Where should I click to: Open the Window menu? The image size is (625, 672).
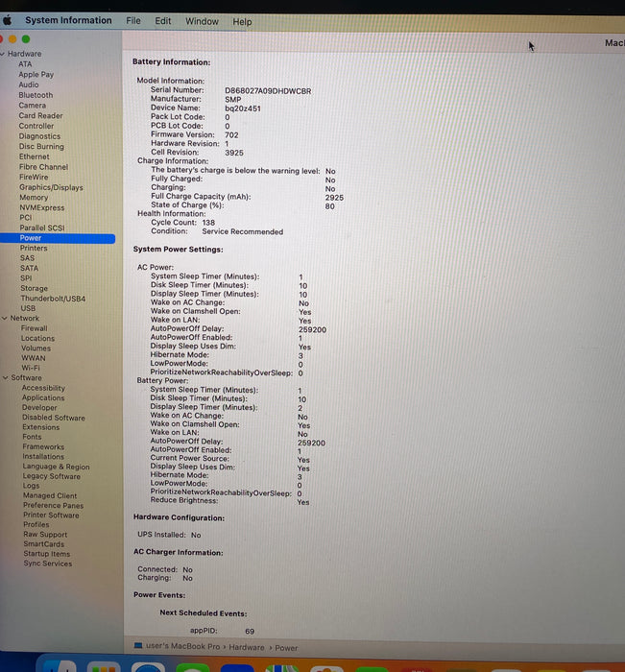[202, 21]
